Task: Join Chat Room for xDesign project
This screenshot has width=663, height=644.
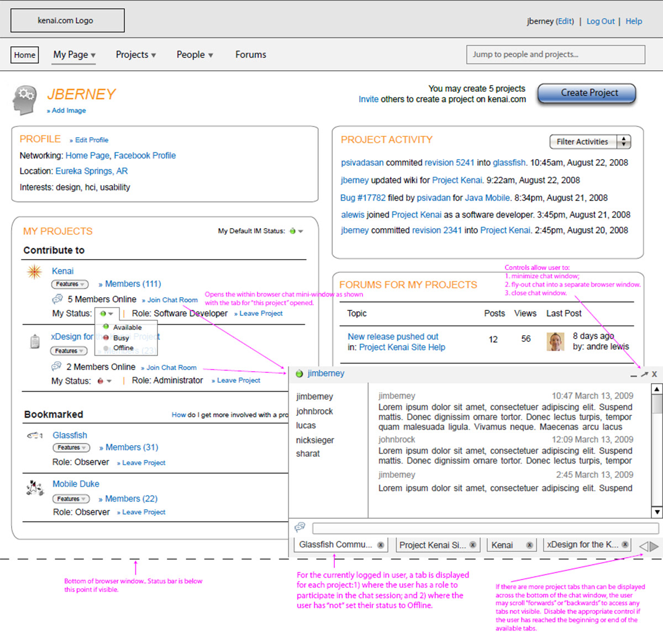Action: tap(169, 367)
